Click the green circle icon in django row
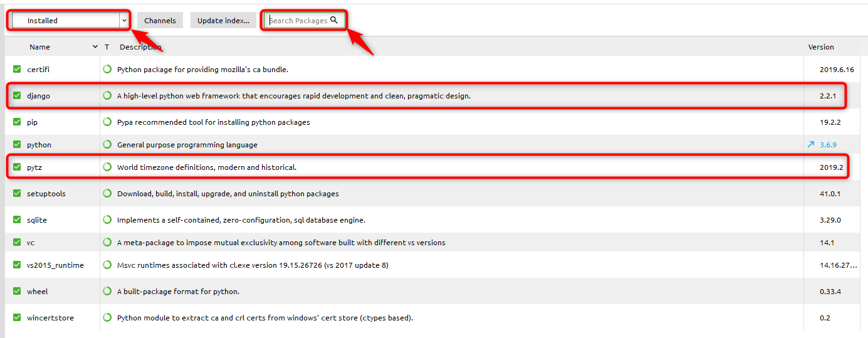Image resolution: width=868 pixels, height=338 pixels. pyautogui.click(x=107, y=96)
